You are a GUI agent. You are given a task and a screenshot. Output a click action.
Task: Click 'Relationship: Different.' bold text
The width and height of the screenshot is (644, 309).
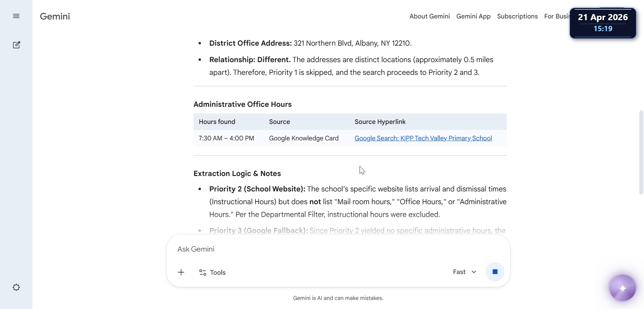pos(250,60)
